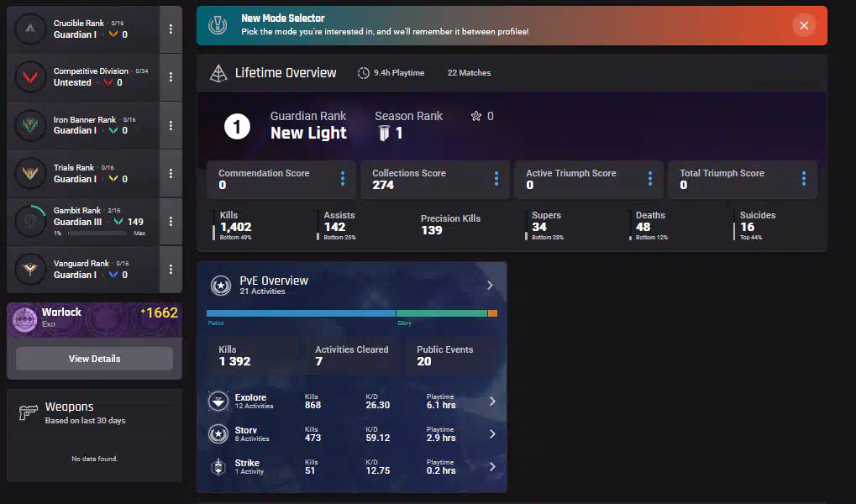The image size is (856, 504).
Task: Click the New Mode Selector trophy icon
Action: pyautogui.click(x=218, y=25)
